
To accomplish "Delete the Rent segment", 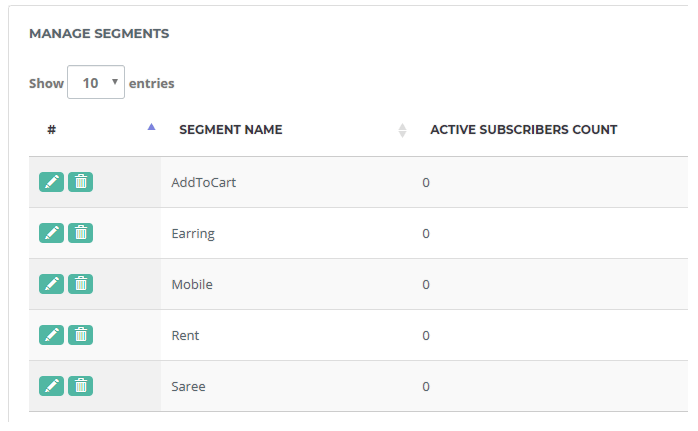I will pyautogui.click(x=81, y=335).
